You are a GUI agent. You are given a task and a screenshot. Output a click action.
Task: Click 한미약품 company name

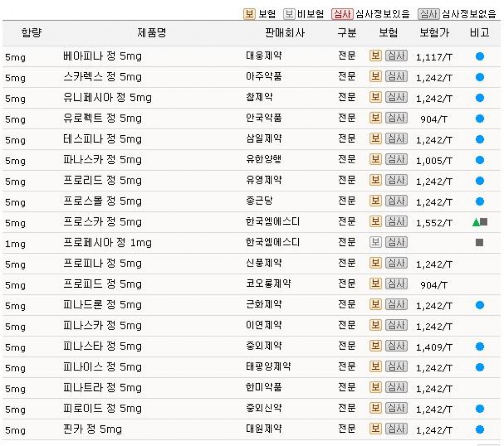264,387
